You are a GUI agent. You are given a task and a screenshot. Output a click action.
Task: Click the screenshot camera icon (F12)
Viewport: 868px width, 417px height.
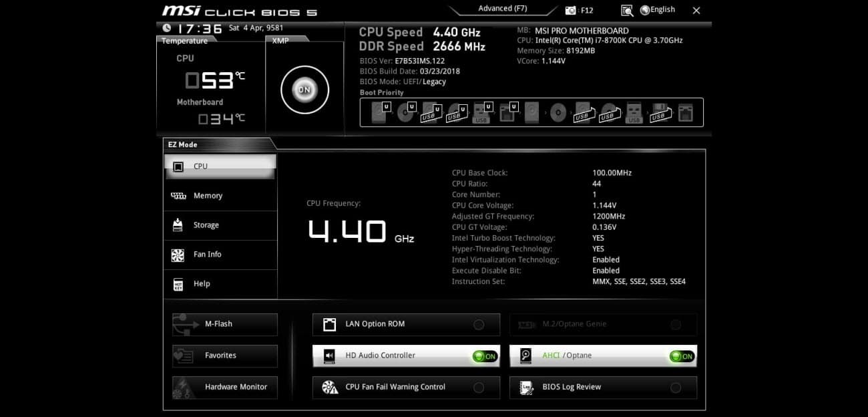pyautogui.click(x=571, y=11)
